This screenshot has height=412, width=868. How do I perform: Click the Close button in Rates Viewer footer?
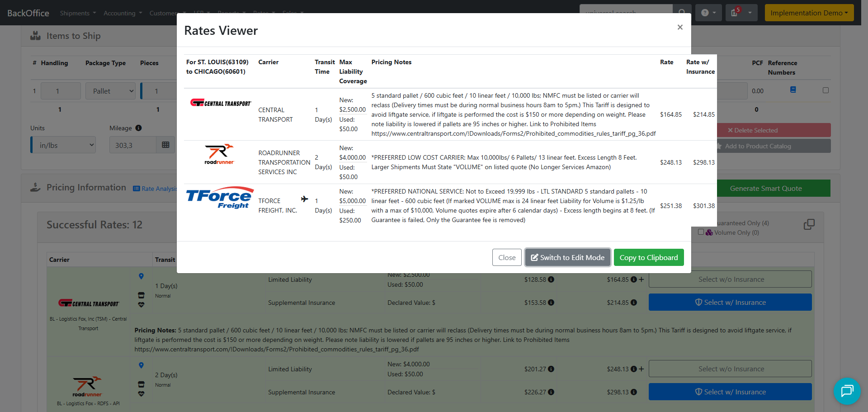(507, 257)
